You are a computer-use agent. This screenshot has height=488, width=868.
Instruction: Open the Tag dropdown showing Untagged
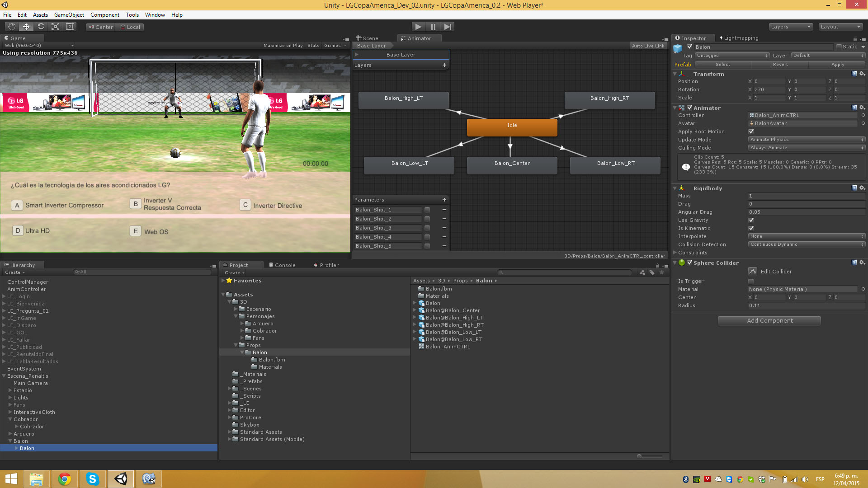[x=732, y=56]
